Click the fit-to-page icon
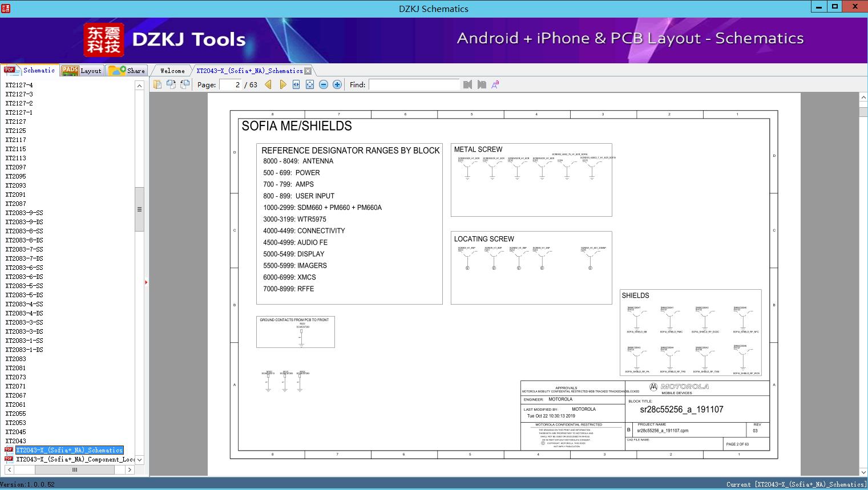 pos(310,84)
